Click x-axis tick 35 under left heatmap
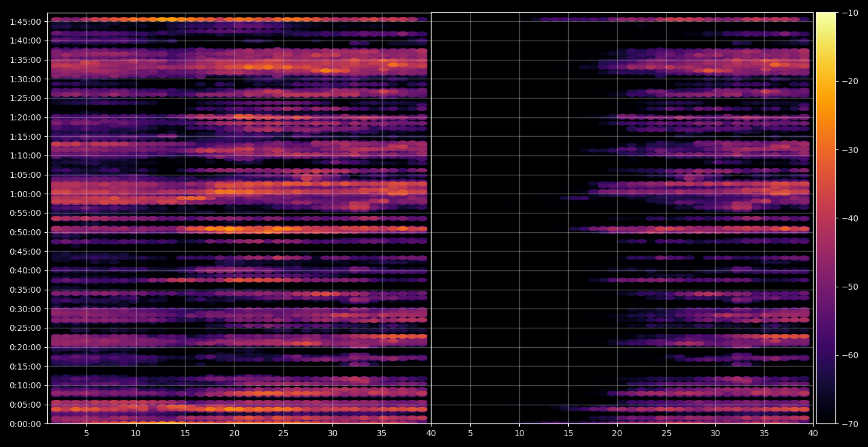Image resolution: width=868 pixels, height=447 pixels. tap(382, 433)
